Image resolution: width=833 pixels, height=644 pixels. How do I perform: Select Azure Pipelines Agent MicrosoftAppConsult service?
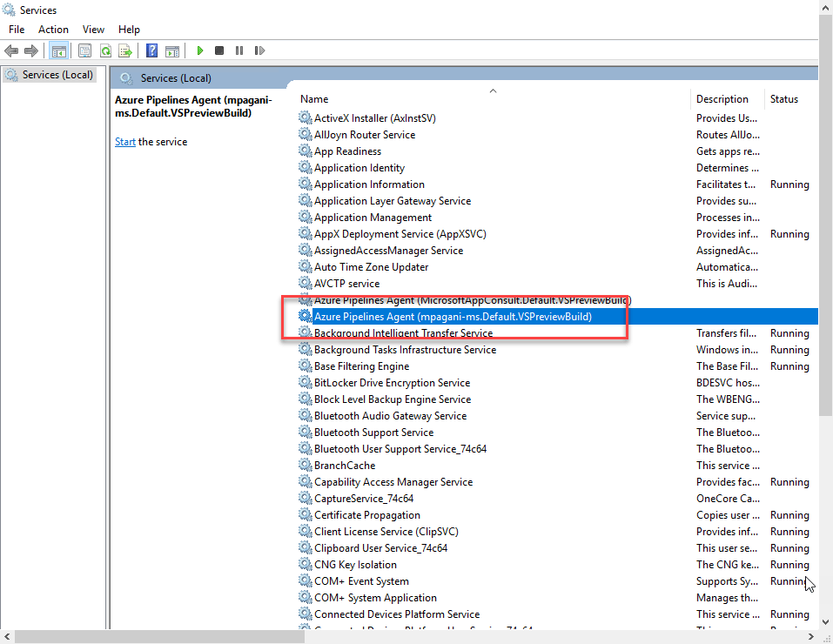[x=473, y=300]
